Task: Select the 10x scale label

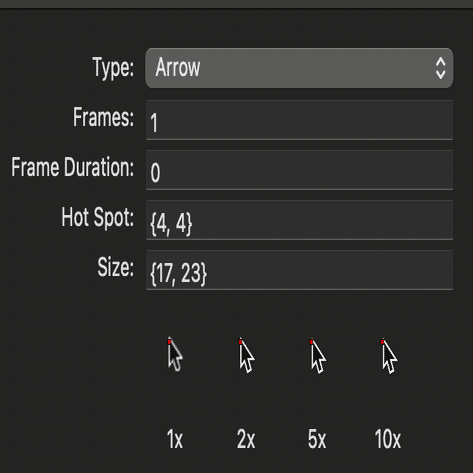Action: (x=388, y=439)
